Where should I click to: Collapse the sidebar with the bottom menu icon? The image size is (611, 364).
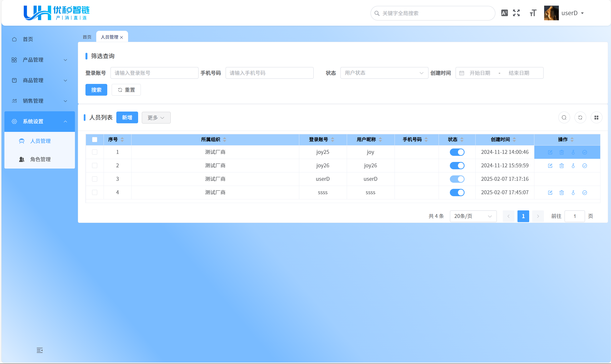click(x=39, y=350)
